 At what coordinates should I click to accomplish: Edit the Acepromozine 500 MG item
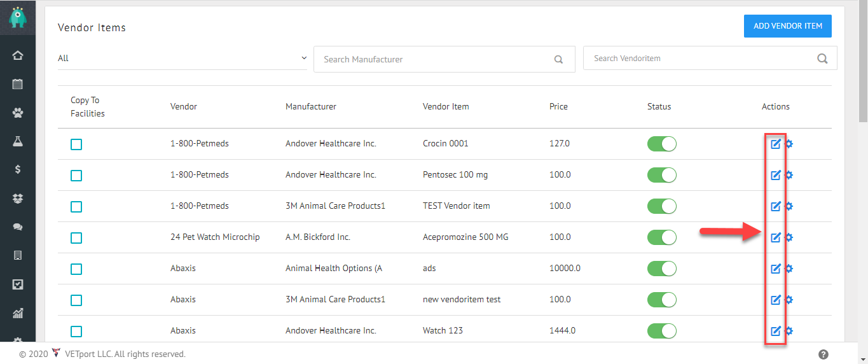click(x=775, y=237)
